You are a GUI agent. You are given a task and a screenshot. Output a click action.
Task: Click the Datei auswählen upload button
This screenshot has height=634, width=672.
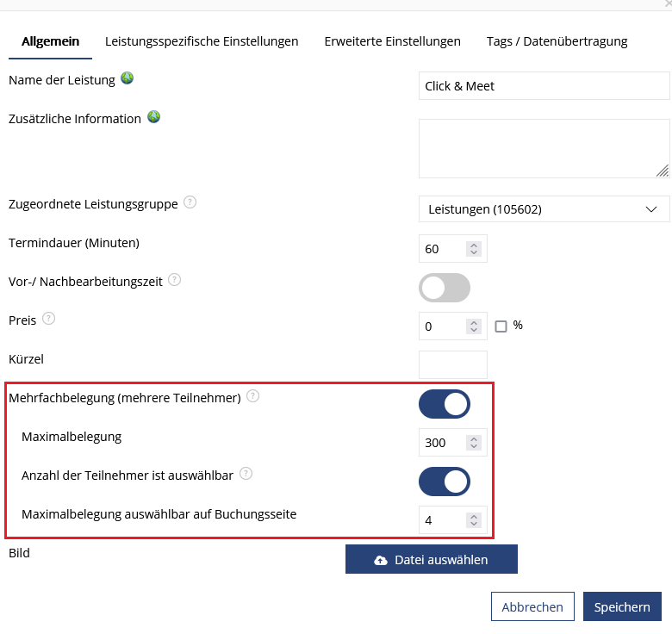[x=432, y=559]
